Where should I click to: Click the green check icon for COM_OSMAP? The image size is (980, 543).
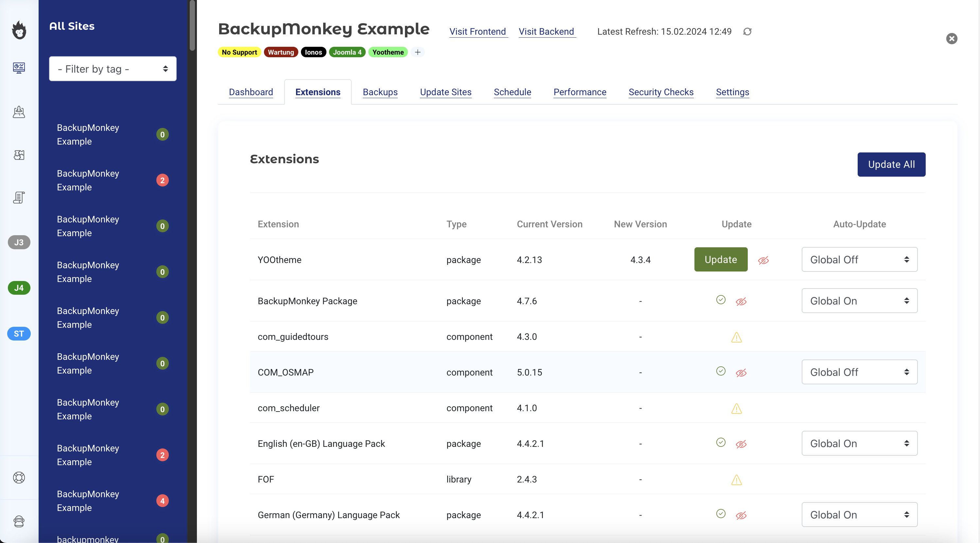[721, 371]
